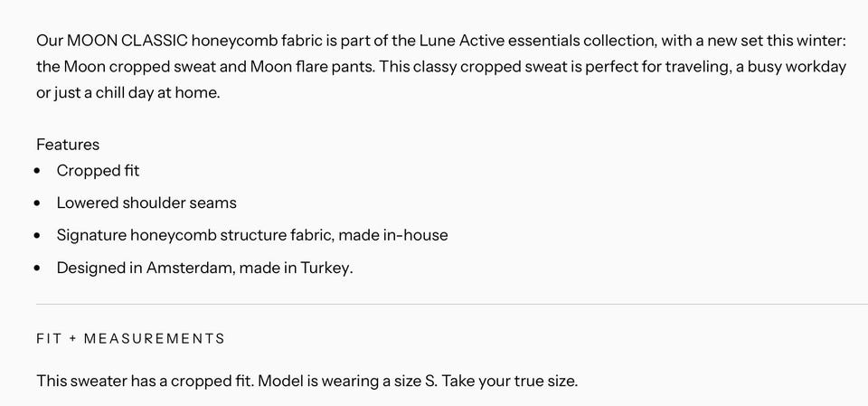Click the bullet beside Designed in Amsterdam
The image size is (868, 406).
(x=37, y=269)
